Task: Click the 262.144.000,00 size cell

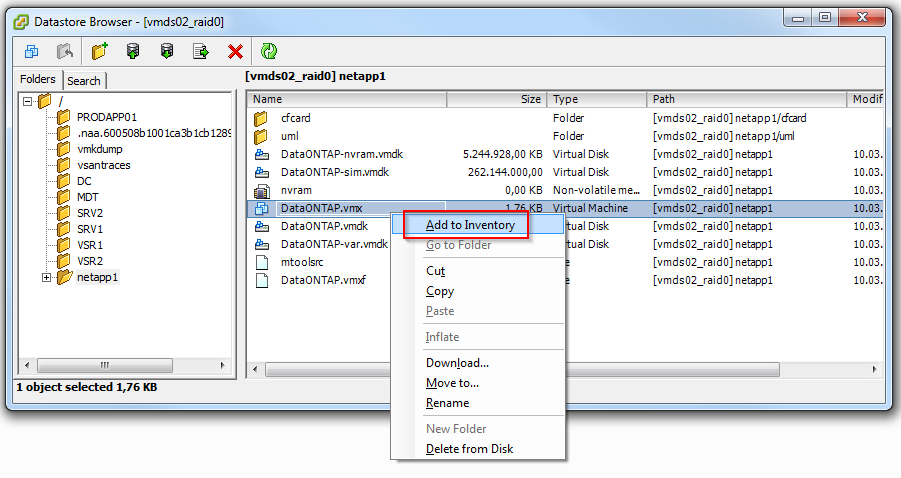Action: [505, 172]
